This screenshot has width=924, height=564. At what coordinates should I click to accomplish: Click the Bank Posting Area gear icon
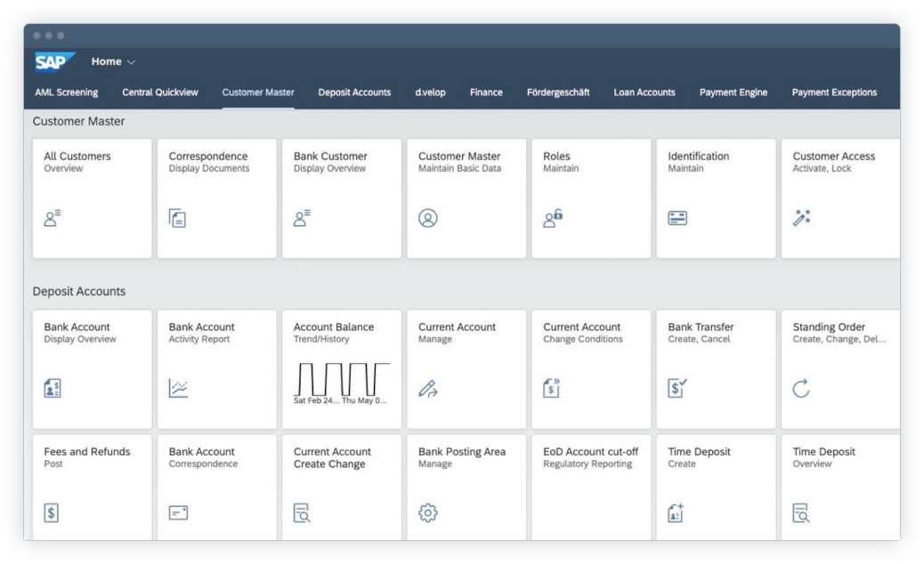[428, 513]
